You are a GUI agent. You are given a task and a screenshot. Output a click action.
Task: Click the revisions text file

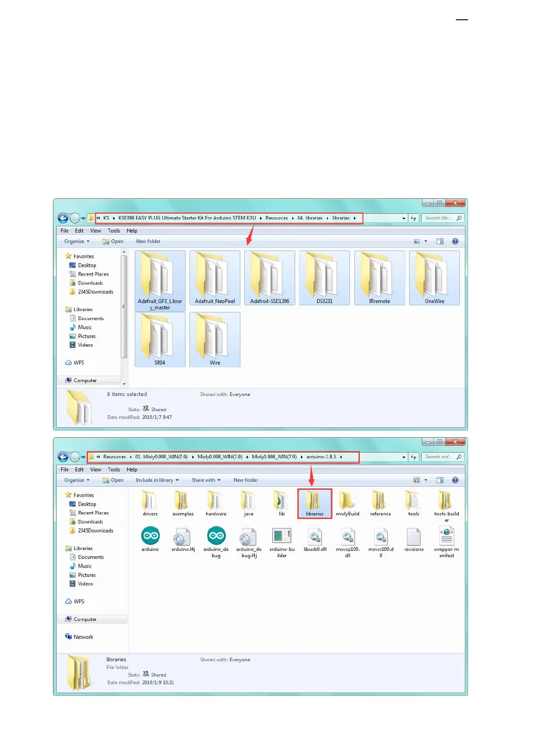coord(414,537)
